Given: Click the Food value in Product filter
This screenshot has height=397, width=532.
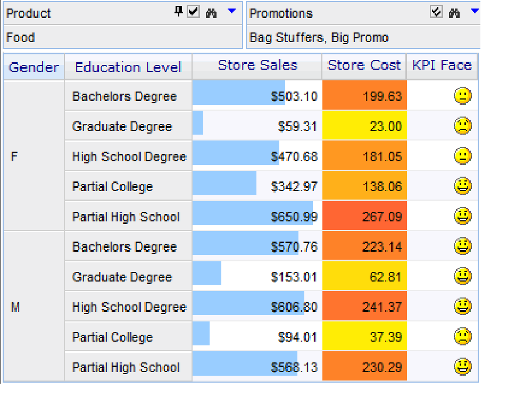Looking at the screenshot, I should point(21,38).
